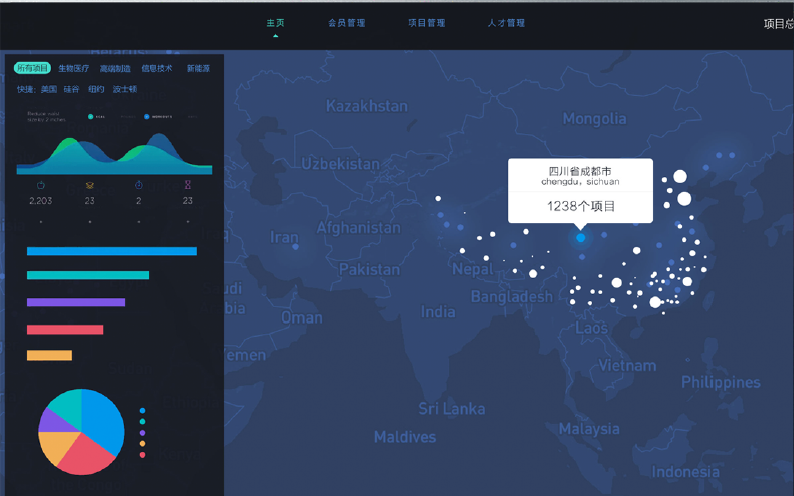794x496 pixels.
Task: Click the yellow icon above the first 23
Action: tap(90, 185)
